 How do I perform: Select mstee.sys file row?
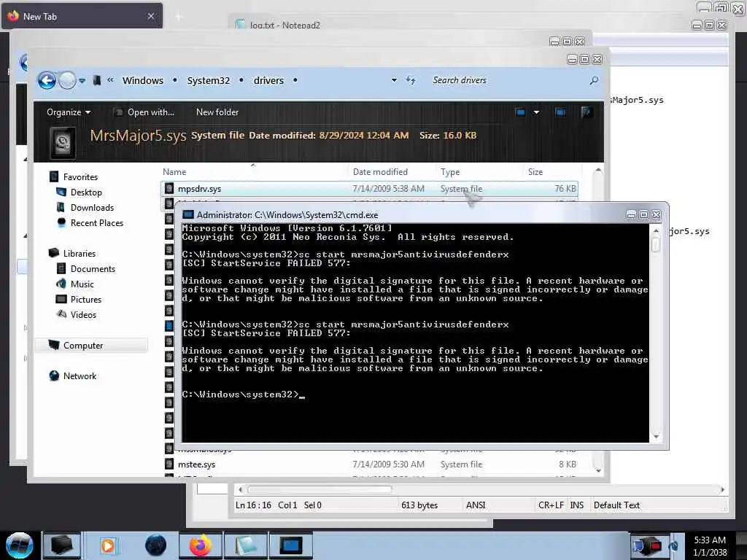pos(370,464)
